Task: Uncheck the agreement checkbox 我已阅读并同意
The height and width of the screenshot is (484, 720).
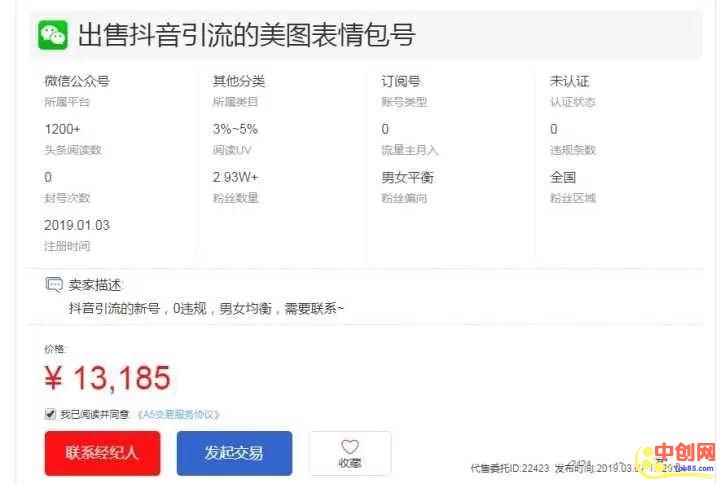Action: [x=51, y=414]
